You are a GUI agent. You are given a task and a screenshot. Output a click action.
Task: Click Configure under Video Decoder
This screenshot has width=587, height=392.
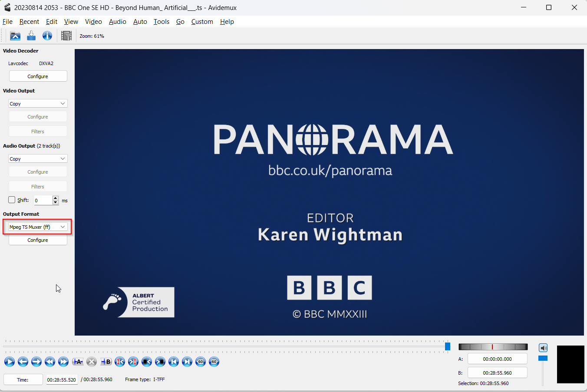(x=38, y=76)
